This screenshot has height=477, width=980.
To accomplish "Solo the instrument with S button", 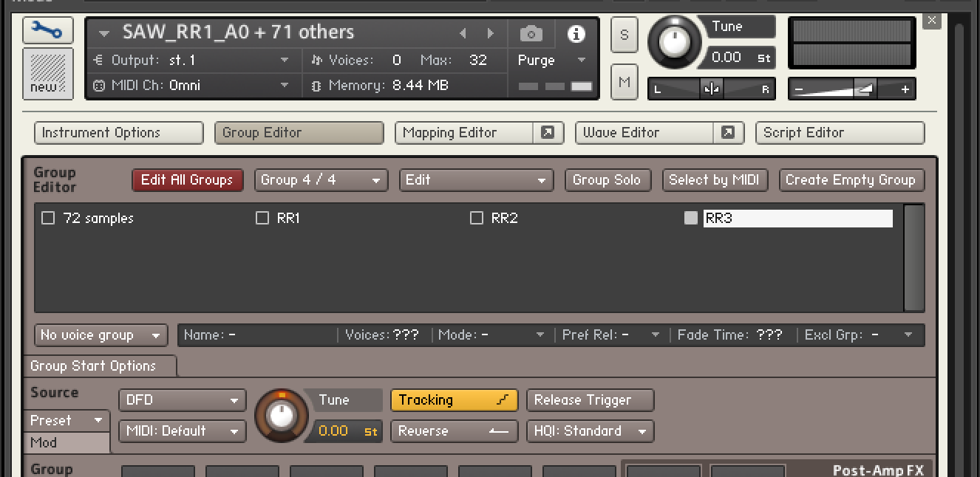I will (625, 35).
